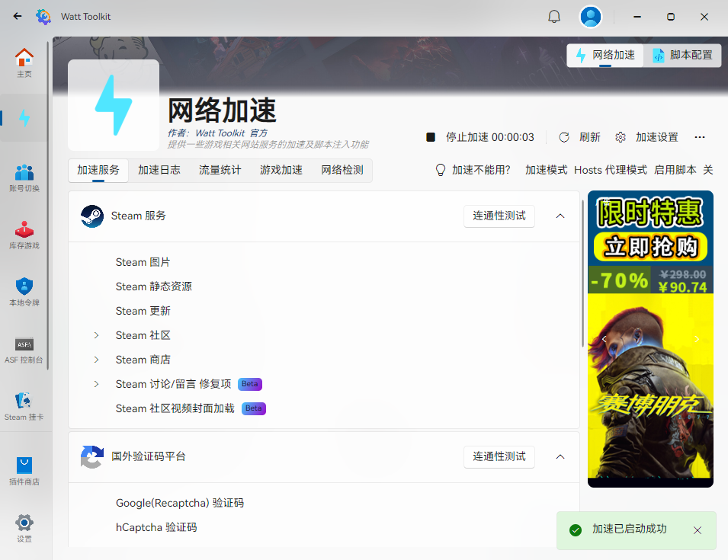Screen dimensions: 728x560
Task: Open 设置 settings in sidebar
Action: [24, 528]
